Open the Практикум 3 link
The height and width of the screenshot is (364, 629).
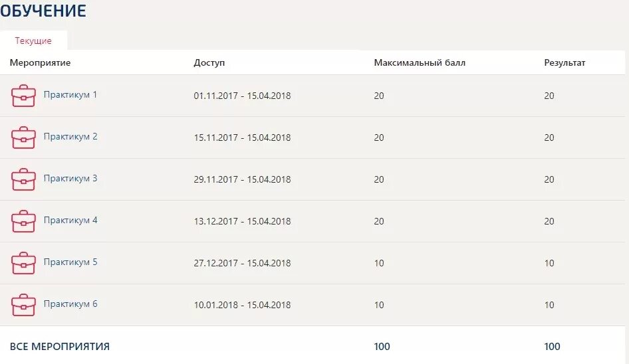click(x=70, y=179)
